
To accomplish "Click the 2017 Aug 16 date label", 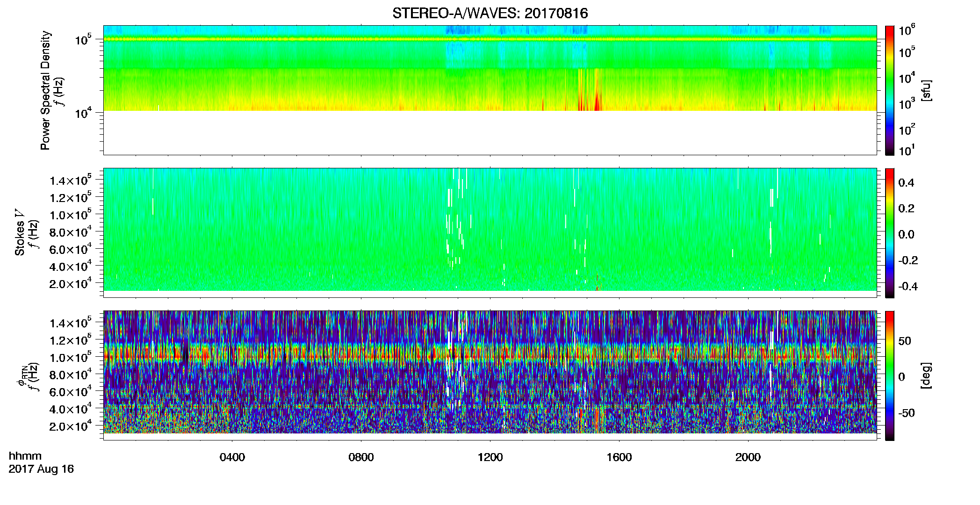I will point(41,469).
